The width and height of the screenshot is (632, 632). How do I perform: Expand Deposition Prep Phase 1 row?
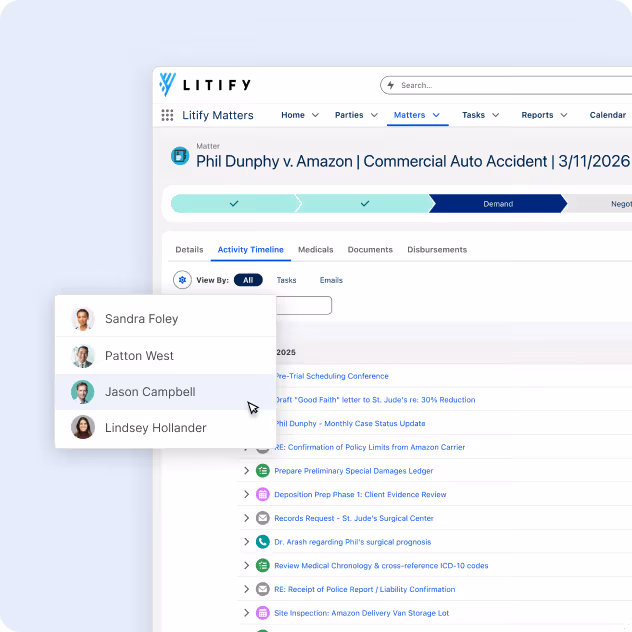pos(246,494)
